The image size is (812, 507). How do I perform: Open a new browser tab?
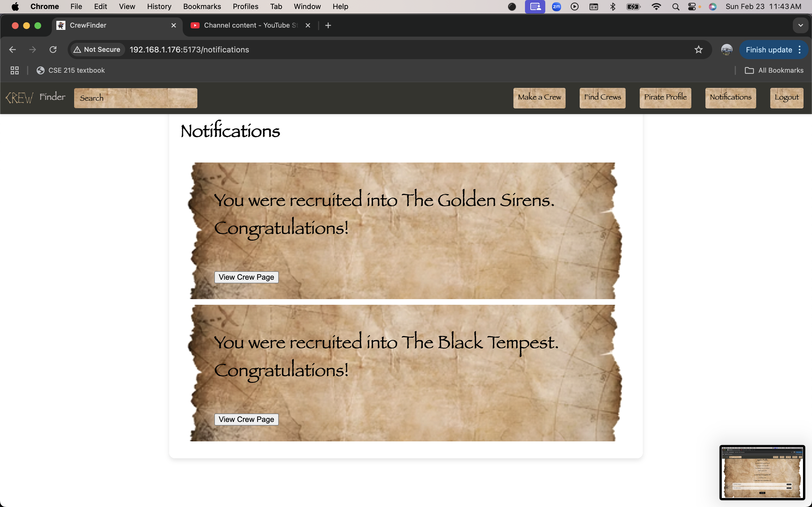click(x=328, y=25)
